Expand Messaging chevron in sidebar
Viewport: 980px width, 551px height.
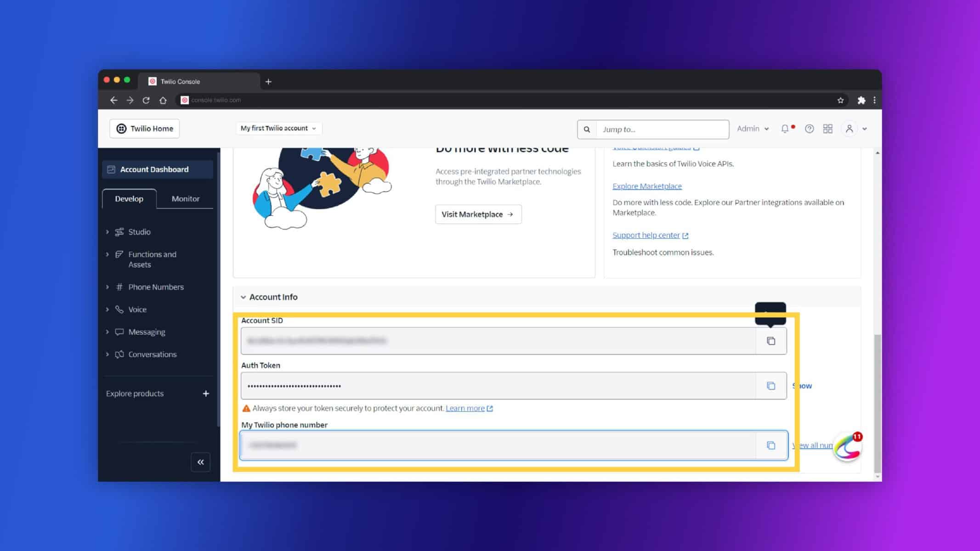tap(108, 332)
